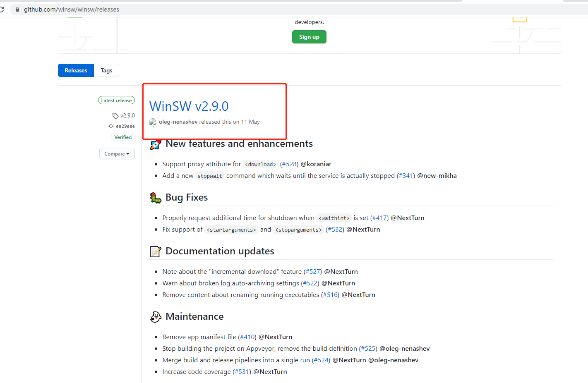Open the @NextTurn profile link

tap(407, 218)
